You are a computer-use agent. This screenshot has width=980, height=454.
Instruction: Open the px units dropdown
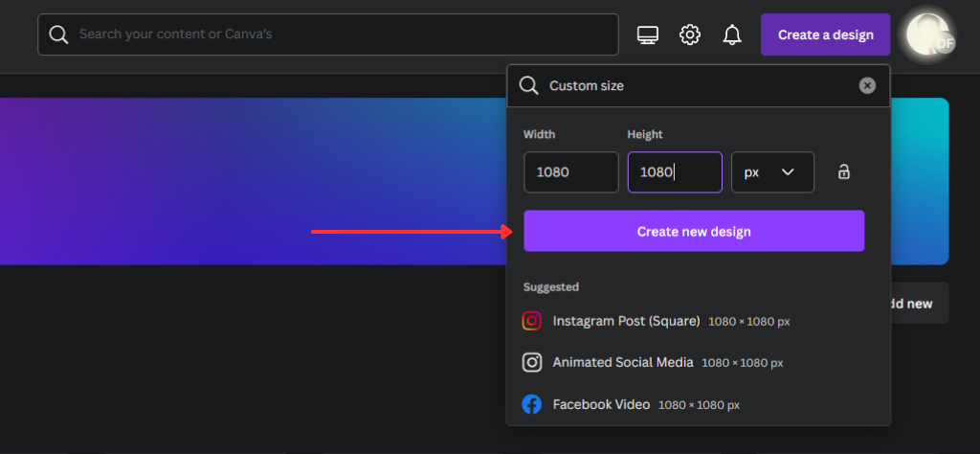pyautogui.click(x=772, y=172)
